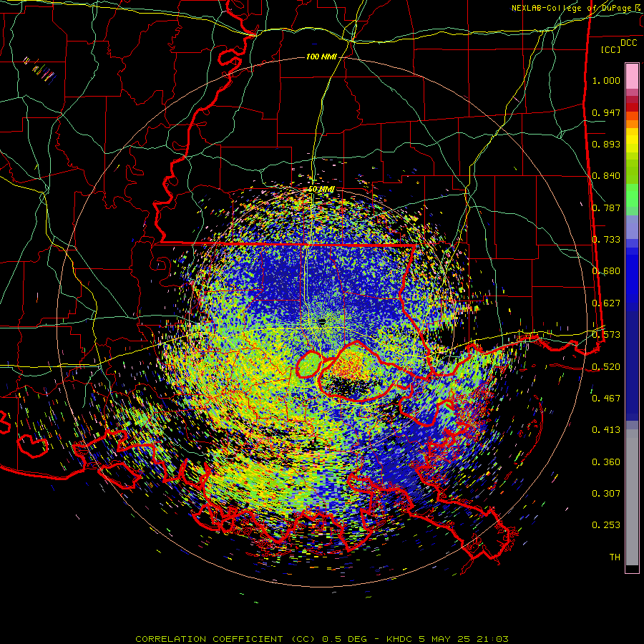Pick the olive green swatch beside 0.840
644x644 pixels.
(632, 171)
